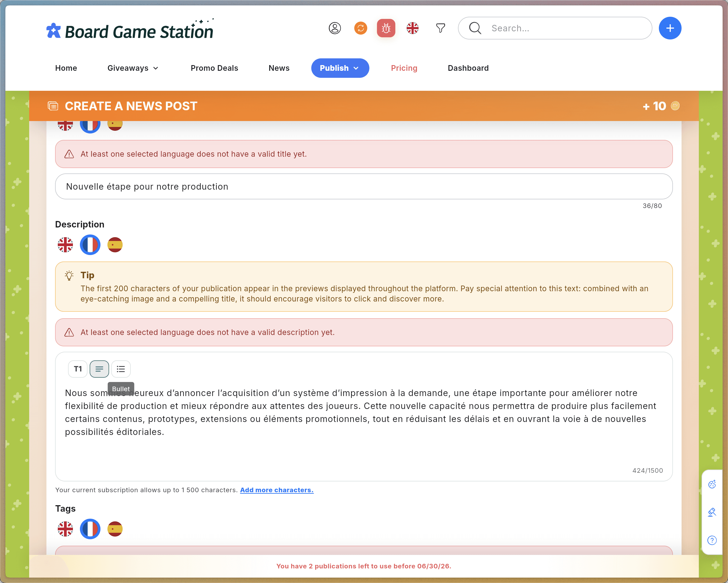Click the magnifier search icon

click(475, 28)
